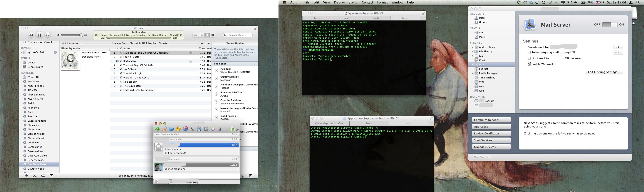Go back to All Albums
The image size is (644, 192).
70,43
